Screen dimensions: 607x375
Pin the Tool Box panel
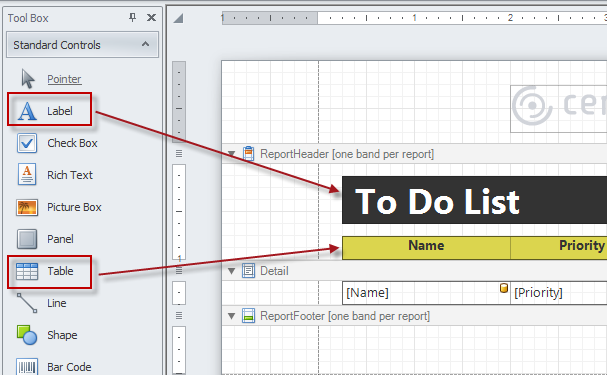pos(132,17)
